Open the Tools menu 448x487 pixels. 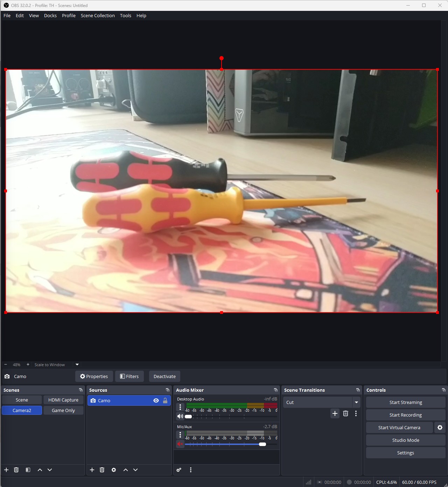125,15
